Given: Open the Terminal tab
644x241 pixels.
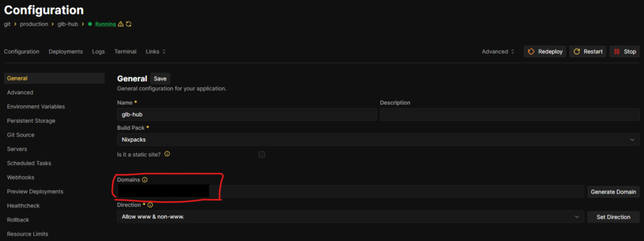Looking at the screenshot, I should [x=125, y=52].
